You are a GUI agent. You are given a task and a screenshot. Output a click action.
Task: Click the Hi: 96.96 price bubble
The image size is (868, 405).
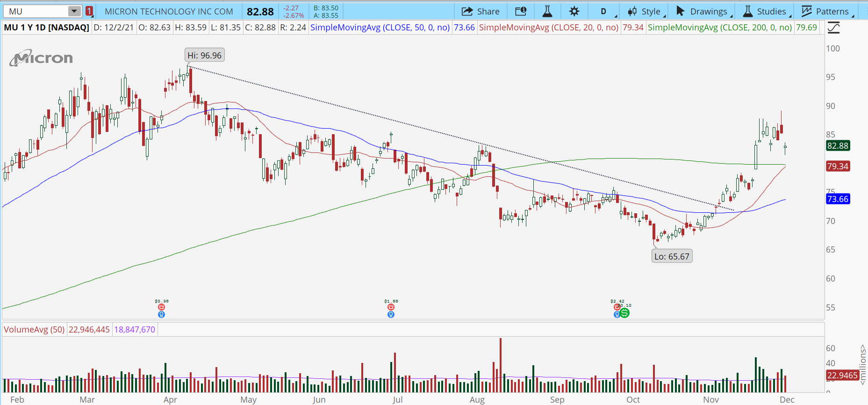(x=205, y=55)
